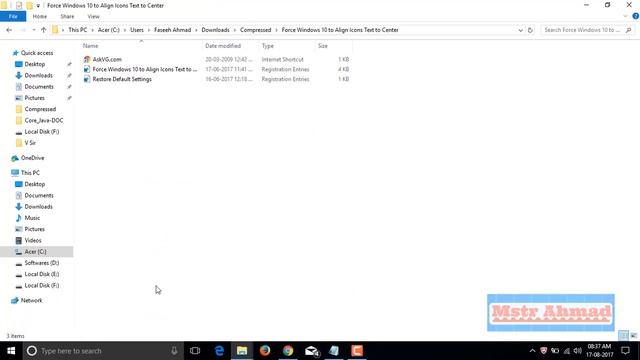Launch Firefox from the taskbar
640x360 pixels.
[265, 351]
